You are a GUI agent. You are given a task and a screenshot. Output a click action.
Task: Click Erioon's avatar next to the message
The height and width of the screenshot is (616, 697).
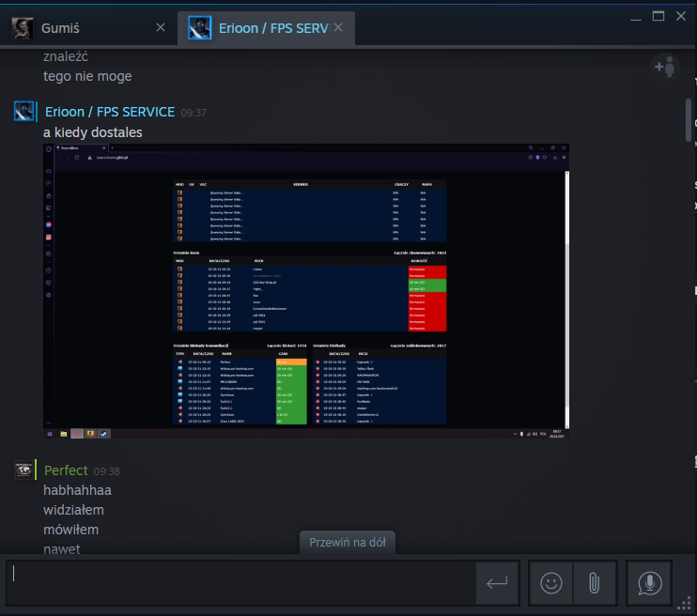(24, 111)
